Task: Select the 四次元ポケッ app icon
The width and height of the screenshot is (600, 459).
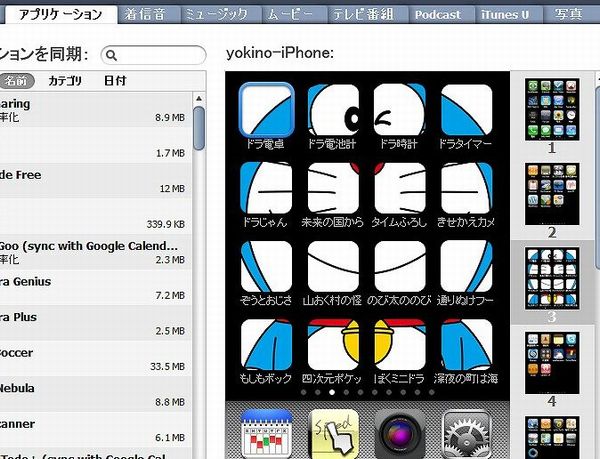Action: pos(333,345)
